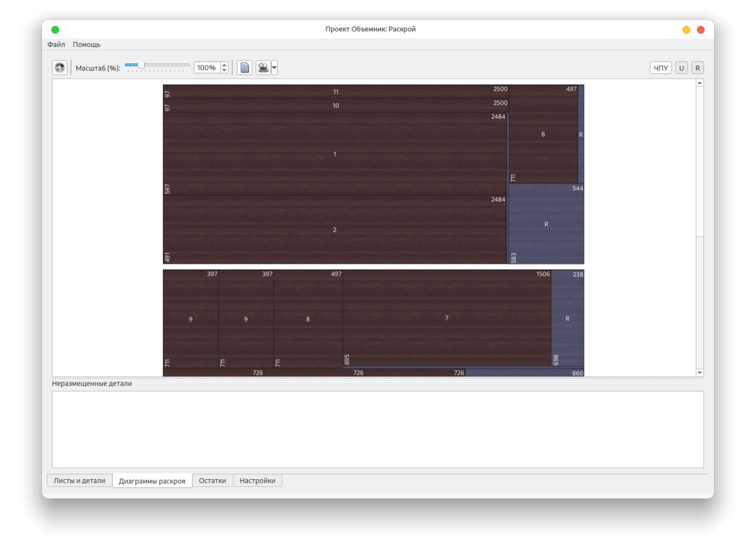Image resolution: width=756 pixels, height=546 pixels.
Task: Click the 1506 dimension label of part 7
Action: [543, 275]
